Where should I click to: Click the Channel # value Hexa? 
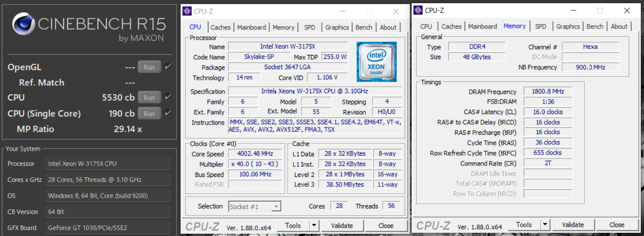tap(590, 46)
